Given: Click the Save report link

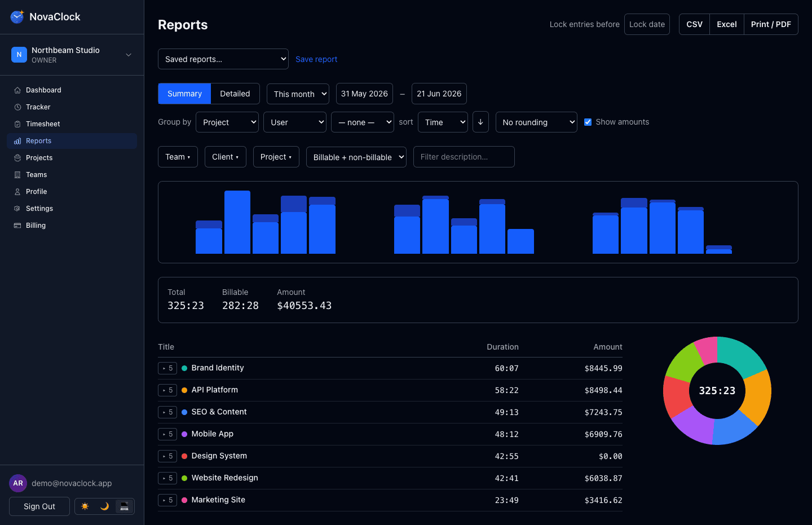Looking at the screenshot, I should click(x=316, y=59).
